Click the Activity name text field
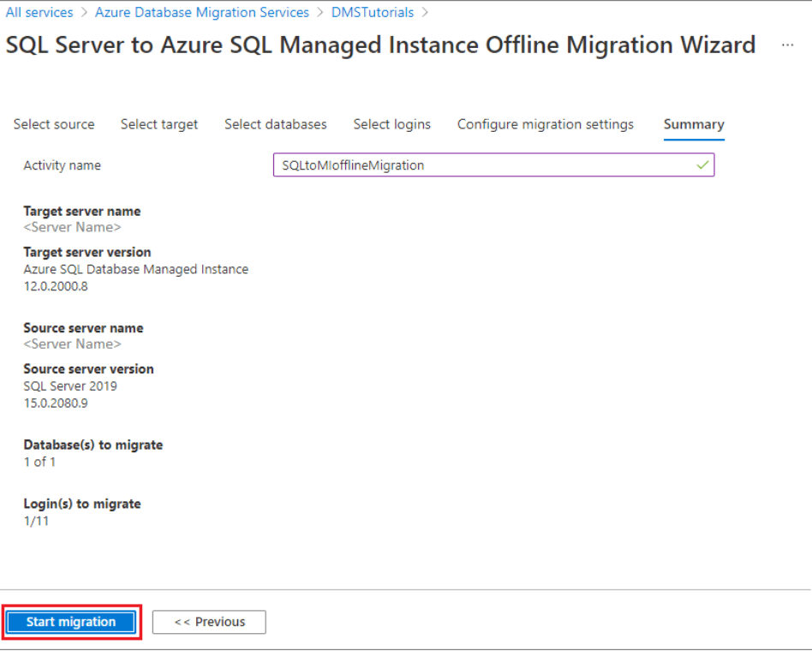The image size is (812, 651). click(484, 165)
